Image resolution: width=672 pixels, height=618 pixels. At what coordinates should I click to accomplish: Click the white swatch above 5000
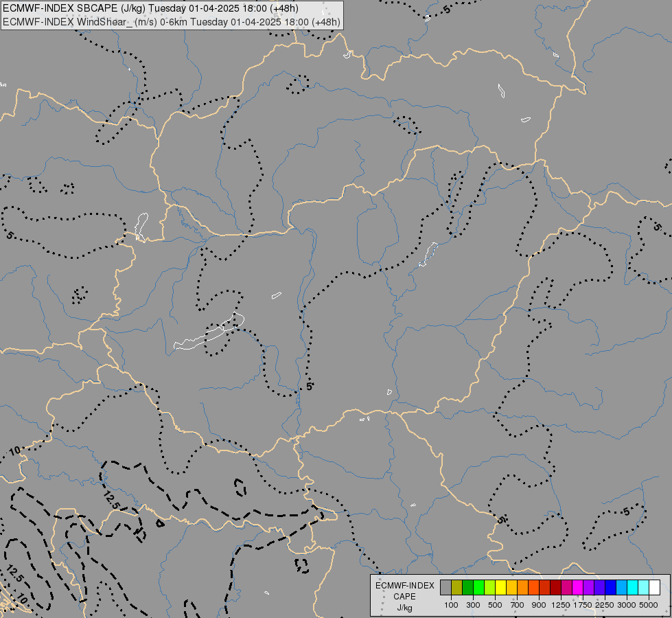pyautogui.click(x=655, y=587)
